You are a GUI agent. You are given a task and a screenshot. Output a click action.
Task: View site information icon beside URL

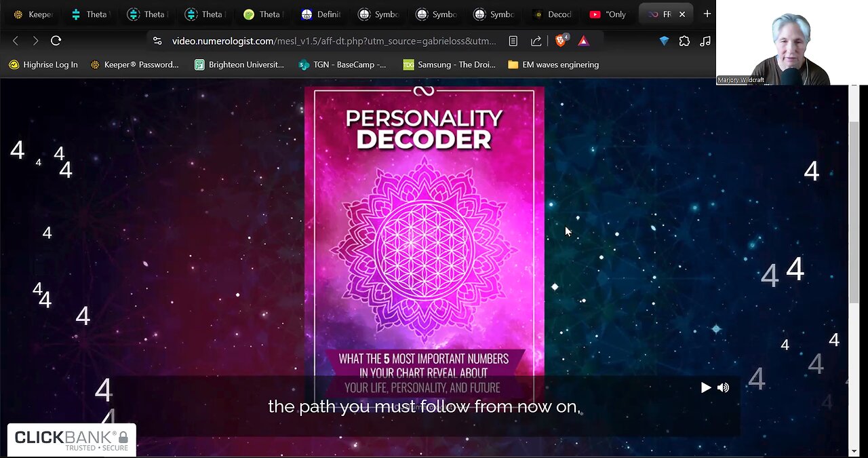pyautogui.click(x=157, y=41)
